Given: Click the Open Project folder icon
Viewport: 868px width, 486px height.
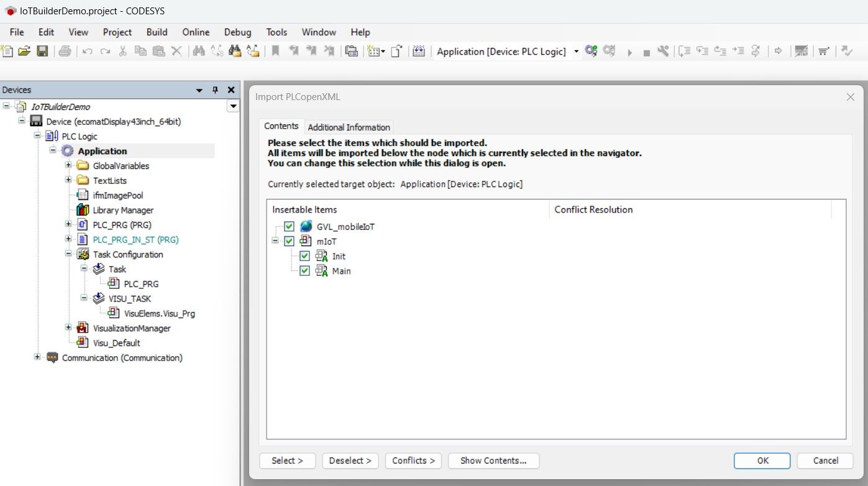Looking at the screenshot, I should pyautogui.click(x=24, y=52).
